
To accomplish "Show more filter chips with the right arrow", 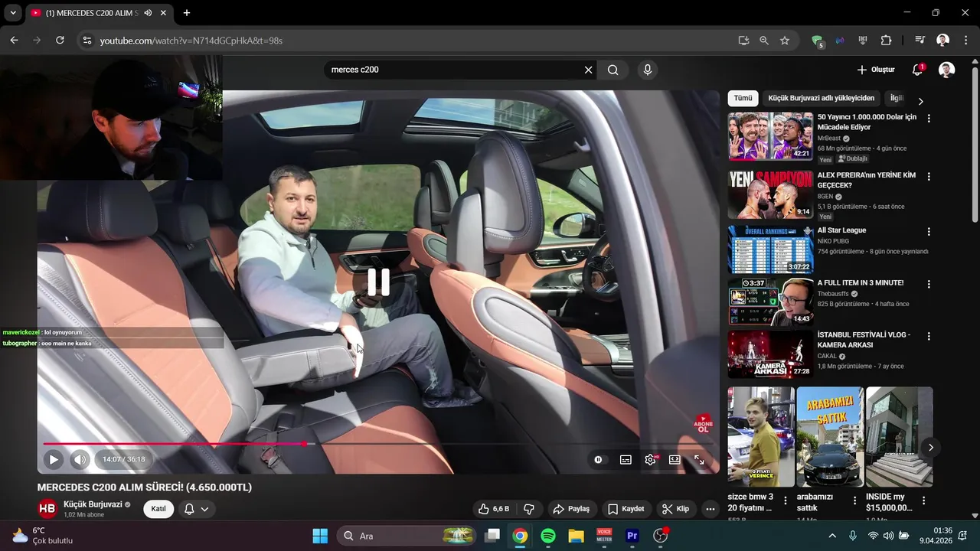I will coord(920,101).
